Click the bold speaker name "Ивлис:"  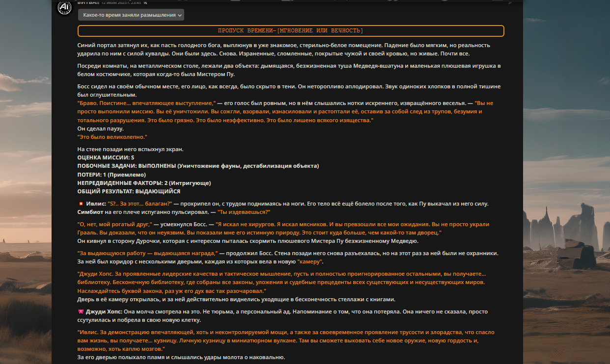coord(96,204)
